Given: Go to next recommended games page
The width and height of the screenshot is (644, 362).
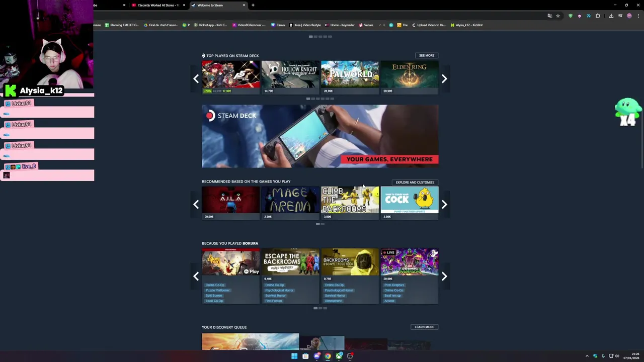Looking at the screenshot, I should point(444,204).
